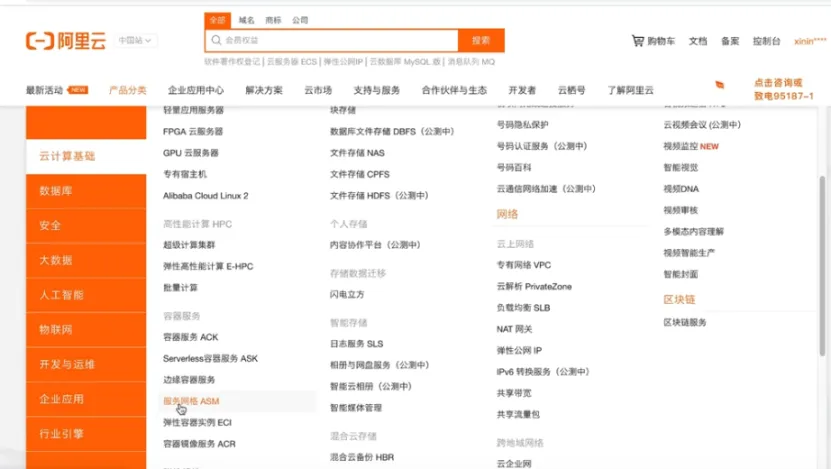Open 闪电立方 link
This screenshot has height=469, width=831.
tap(347, 295)
